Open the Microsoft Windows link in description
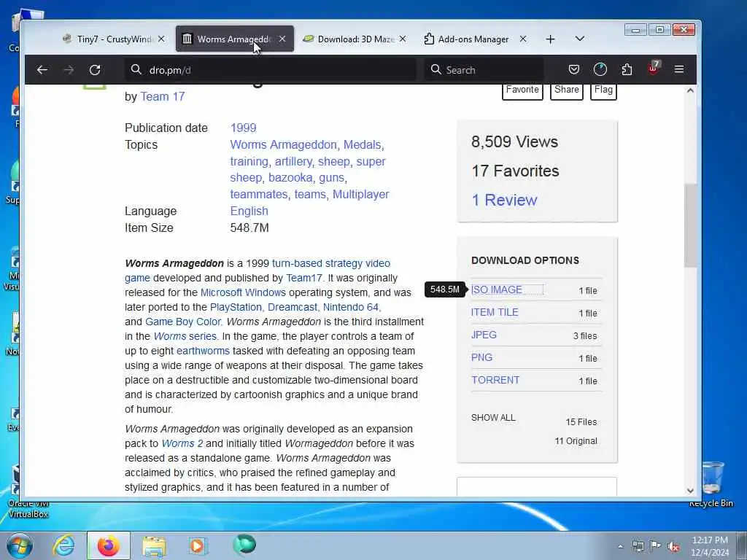Viewport: 747px width, 560px height. click(x=243, y=292)
